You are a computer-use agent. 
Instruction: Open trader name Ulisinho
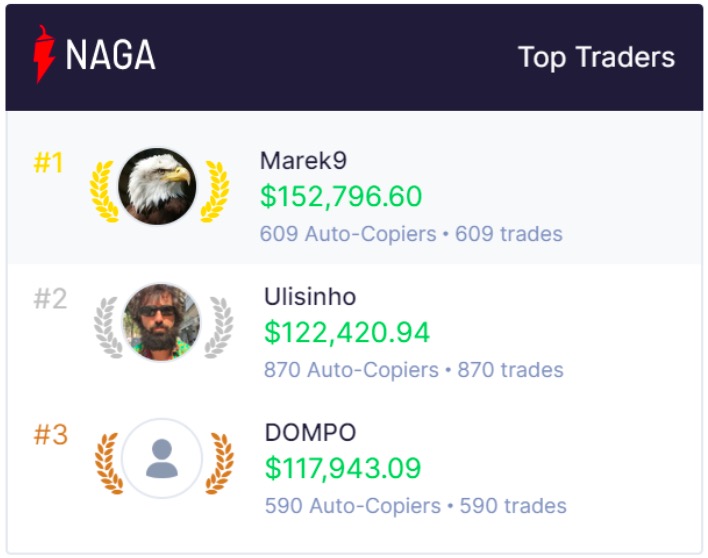point(310,296)
